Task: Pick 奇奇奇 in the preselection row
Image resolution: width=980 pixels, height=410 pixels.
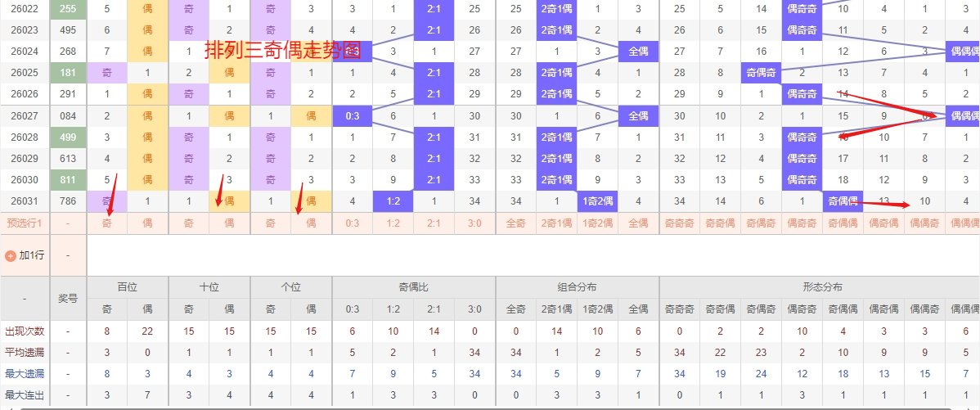Action: pyautogui.click(x=680, y=223)
